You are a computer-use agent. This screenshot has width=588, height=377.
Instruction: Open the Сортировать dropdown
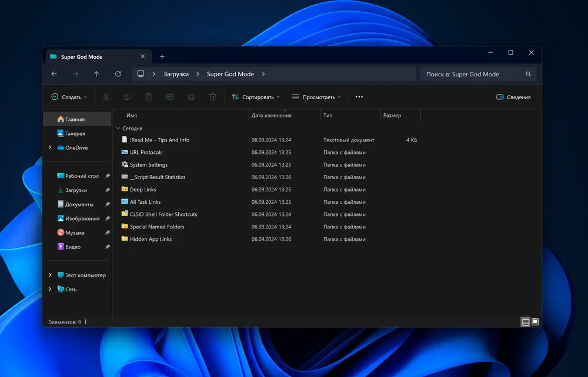coord(256,97)
